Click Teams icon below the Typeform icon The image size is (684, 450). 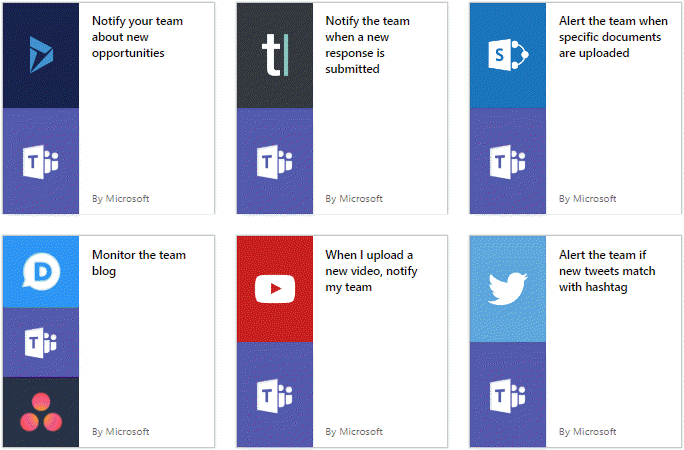pos(274,161)
